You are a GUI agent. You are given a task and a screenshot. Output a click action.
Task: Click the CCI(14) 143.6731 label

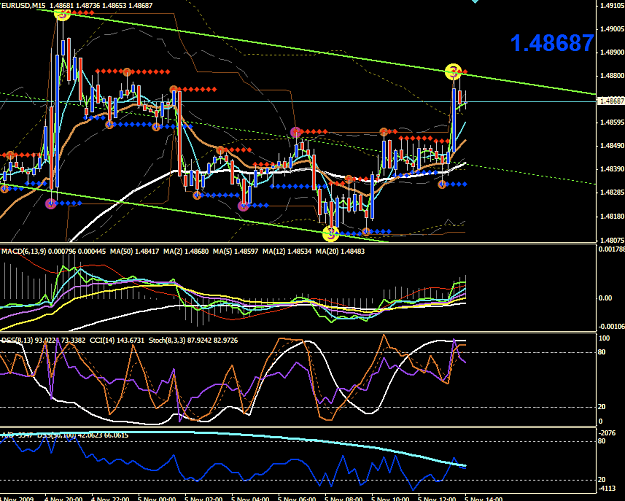click(x=117, y=340)
